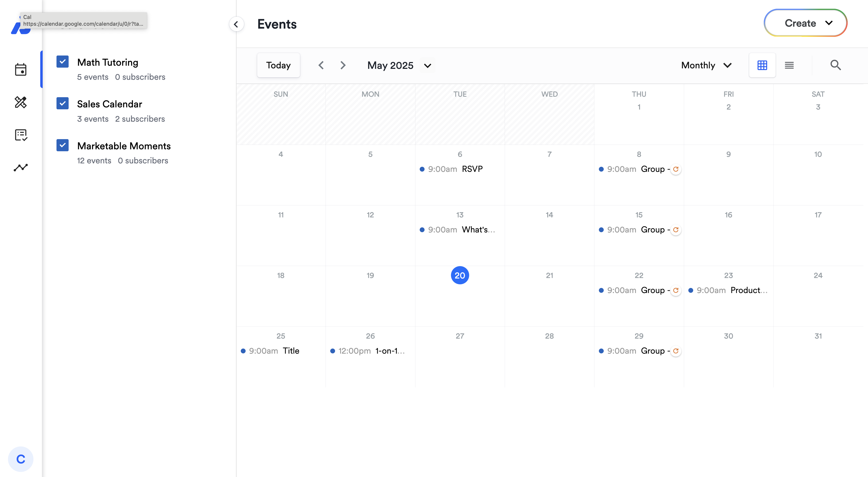
Task: Click the design tools ruler-pencil sidebar icon
Action: click(x=21, y=102)
